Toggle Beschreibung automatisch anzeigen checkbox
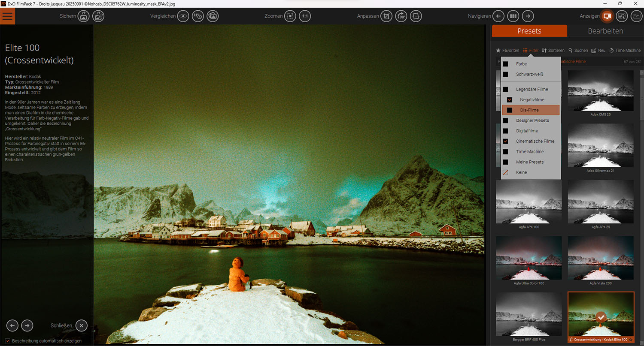Screen dimensions: 644x346 (x=8, y=341)
